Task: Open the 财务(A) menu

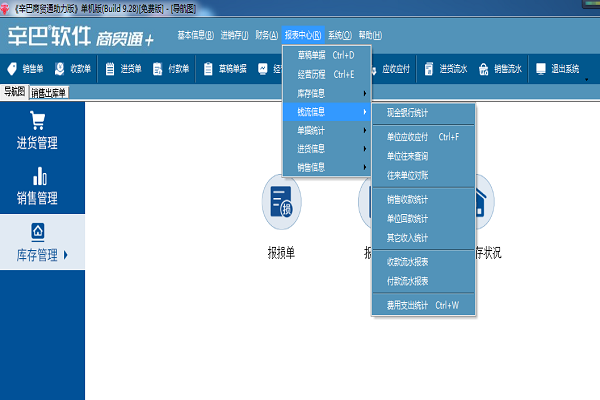Action: (267, 35)
